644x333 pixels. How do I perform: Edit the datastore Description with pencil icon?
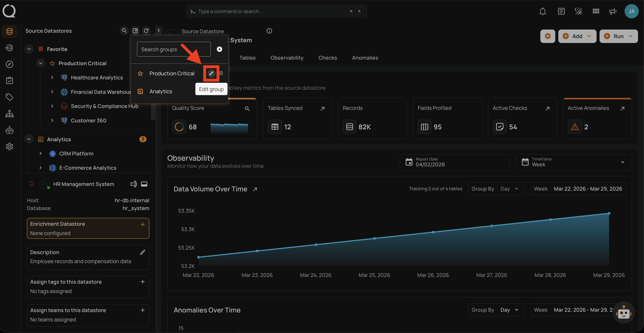(143, 252)
